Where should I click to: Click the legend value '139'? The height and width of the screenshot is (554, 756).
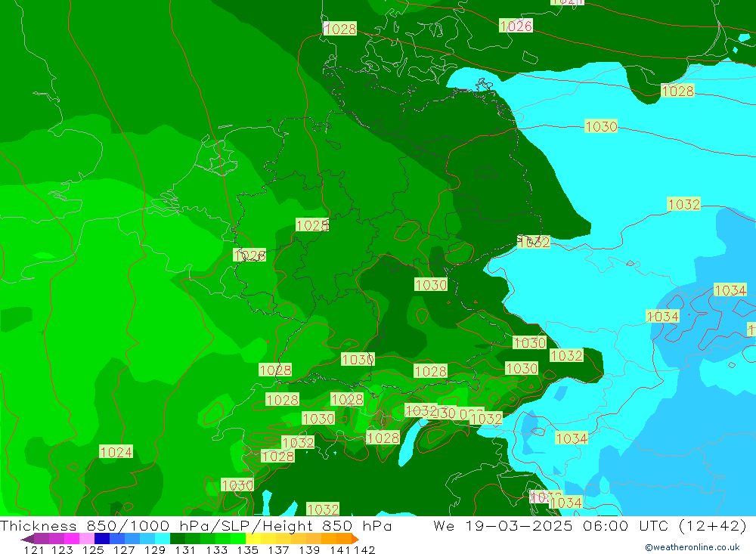[309, 549]
